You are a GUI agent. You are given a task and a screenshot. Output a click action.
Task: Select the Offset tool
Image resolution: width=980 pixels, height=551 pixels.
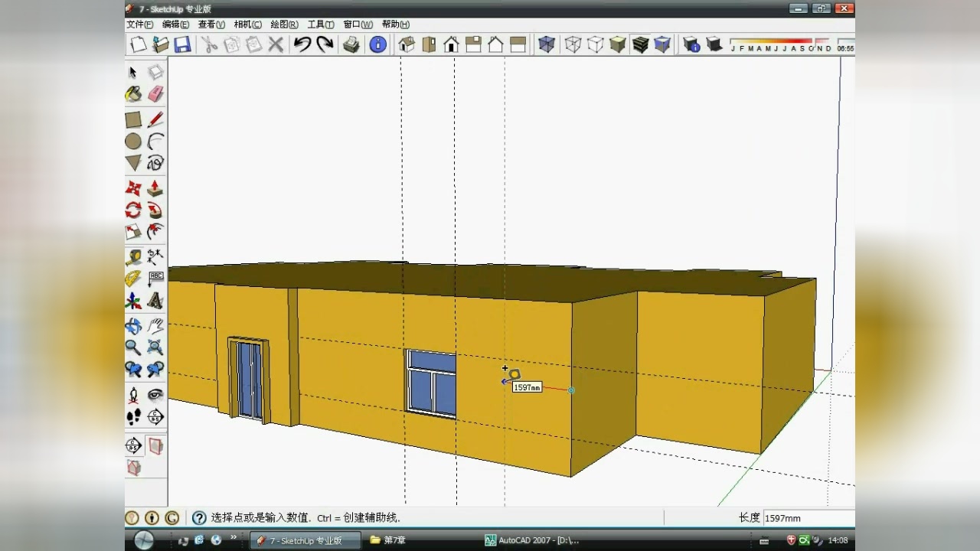155,232
